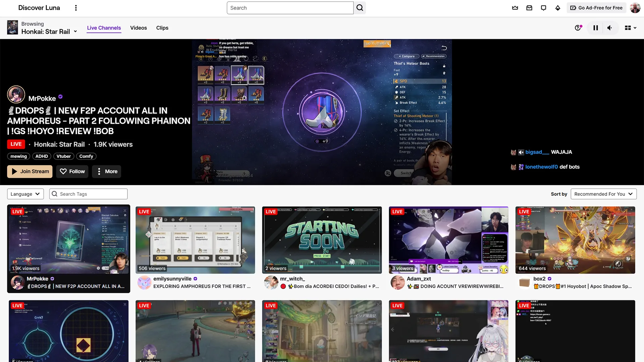
Task: Open MrPokke's avatar in the featured banner
Action: pos(16,94)
